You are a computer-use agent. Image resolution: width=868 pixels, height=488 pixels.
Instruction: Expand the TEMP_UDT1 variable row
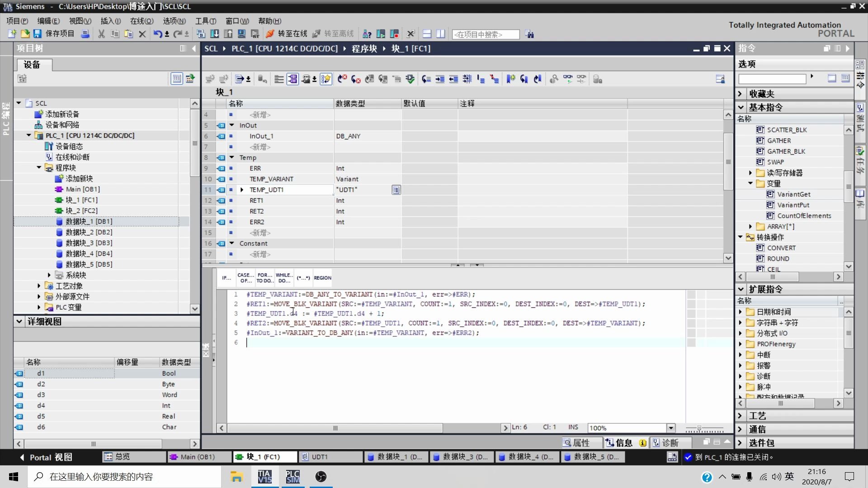click(x=242, y=190)
